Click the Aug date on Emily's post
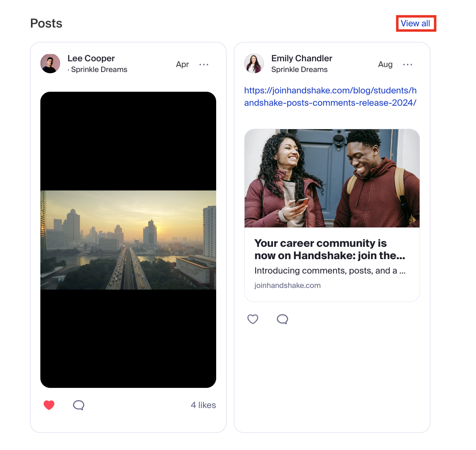Image resolution: width=476 pixels, height=450 pixels. [x=385, y=64]
